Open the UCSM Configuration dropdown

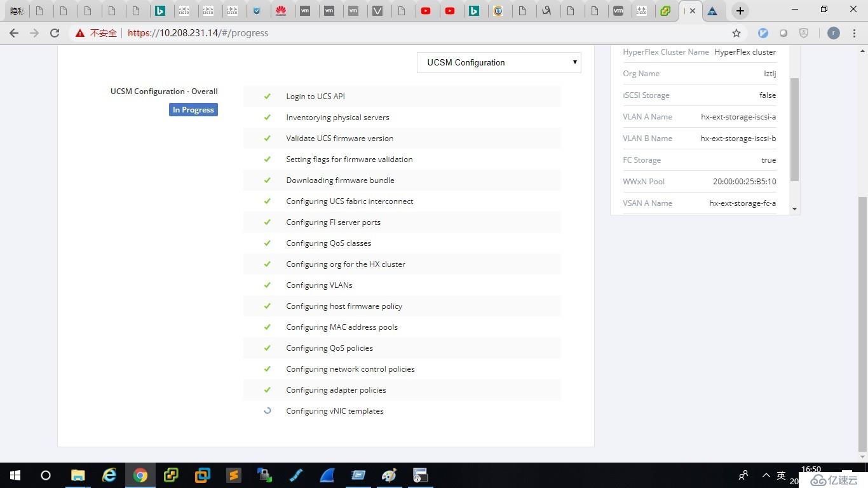[499, 62]
